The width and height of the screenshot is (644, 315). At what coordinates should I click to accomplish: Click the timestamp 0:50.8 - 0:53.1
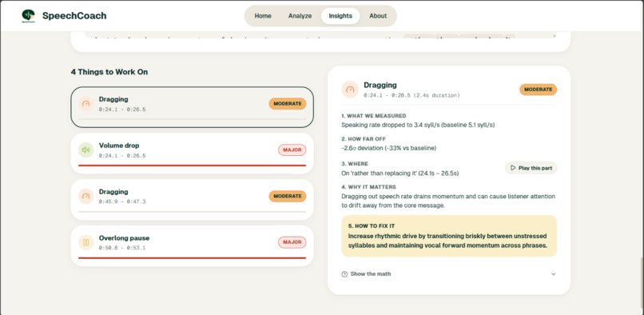(x=122, y=248)
